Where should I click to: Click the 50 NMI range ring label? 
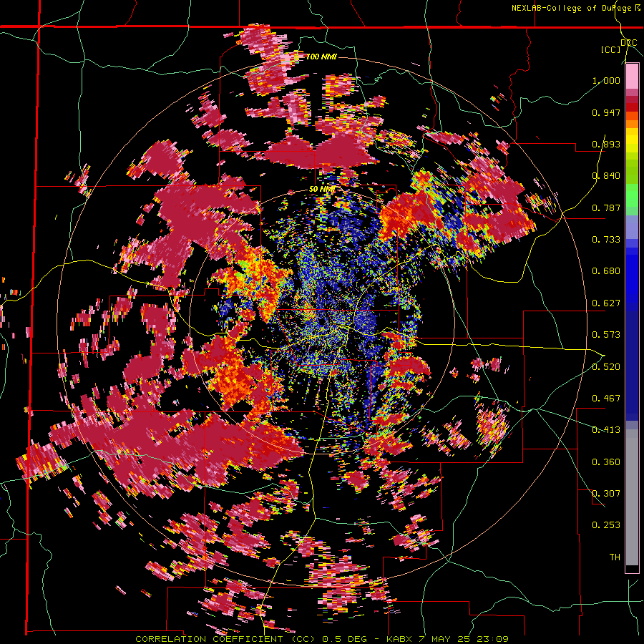coord(322,190)
